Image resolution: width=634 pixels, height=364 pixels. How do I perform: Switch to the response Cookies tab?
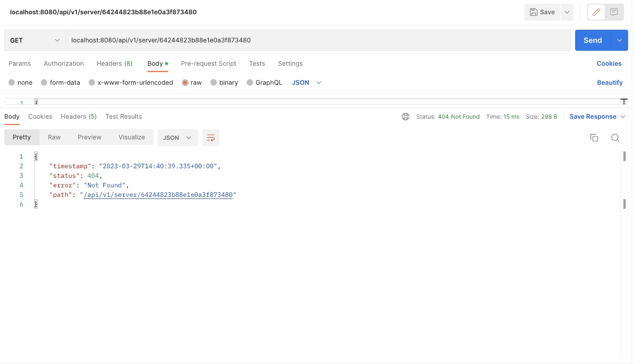point(40,116)
